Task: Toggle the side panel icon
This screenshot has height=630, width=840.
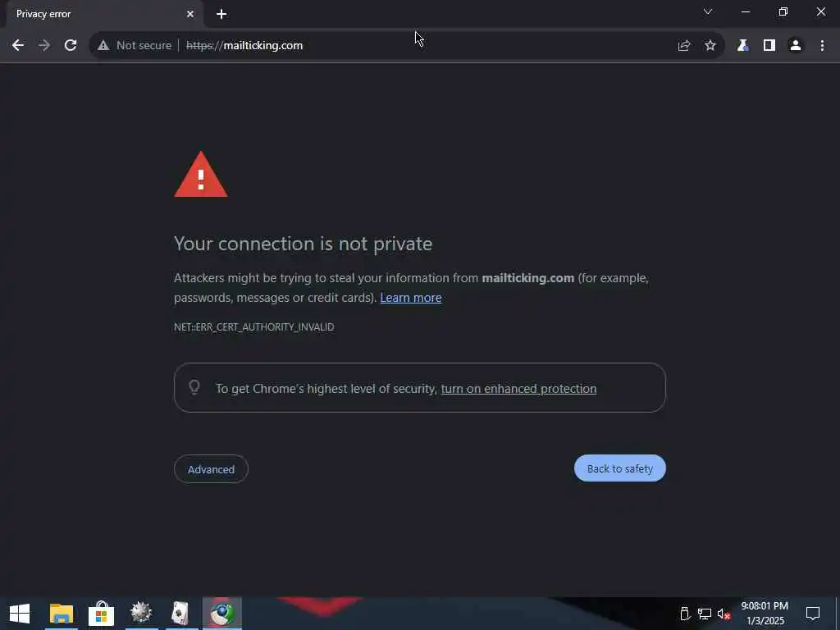Action: [769, 46]
